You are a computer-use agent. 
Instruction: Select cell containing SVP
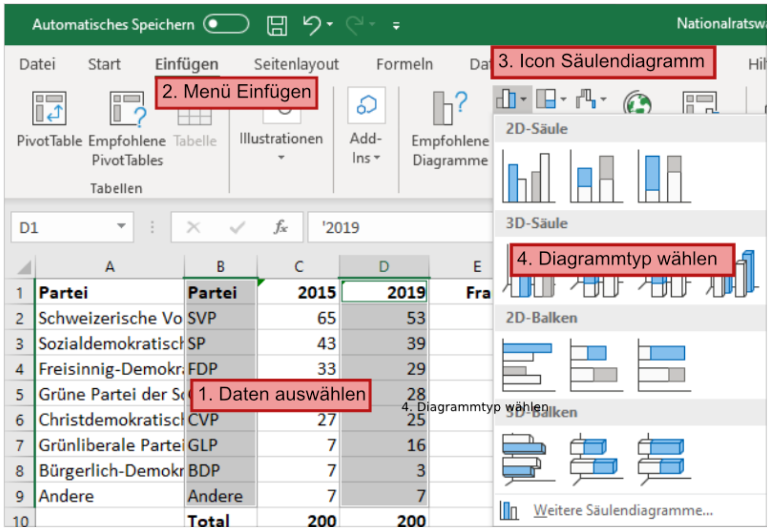(220, 318)
